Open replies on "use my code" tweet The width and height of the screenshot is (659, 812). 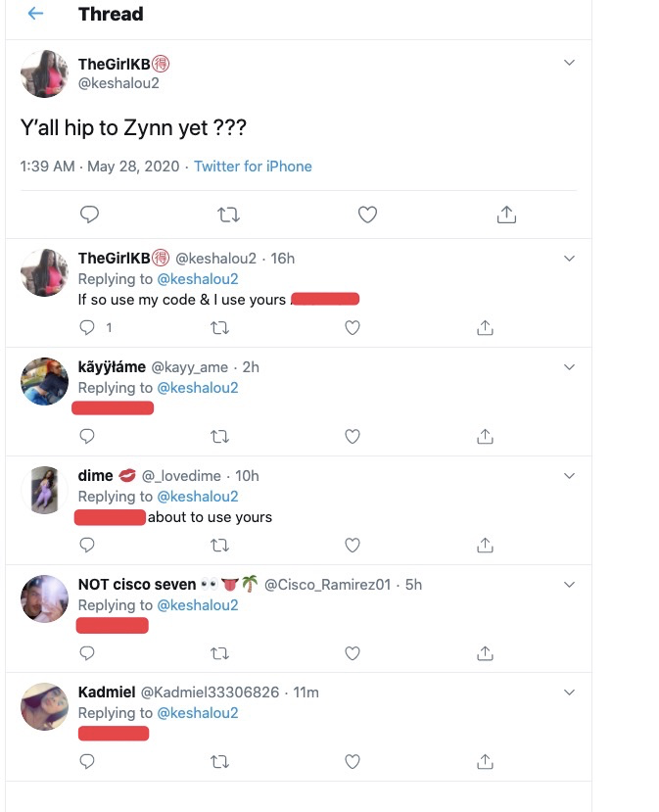click(88, 328)
